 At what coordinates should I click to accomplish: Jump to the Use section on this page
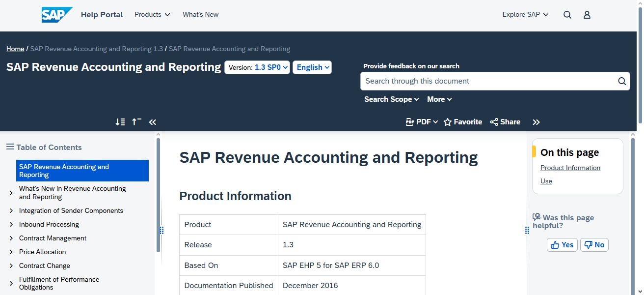[x=546, y=181]
